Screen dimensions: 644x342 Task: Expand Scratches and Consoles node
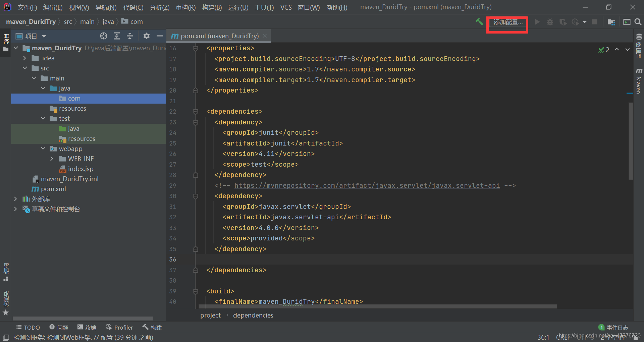point(16,209)
